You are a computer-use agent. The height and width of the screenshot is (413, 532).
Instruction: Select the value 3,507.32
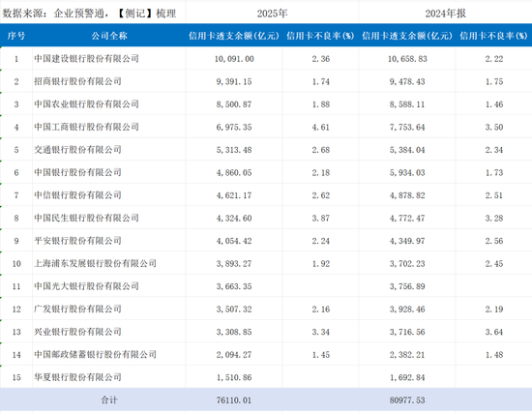[x=234, y=310]
